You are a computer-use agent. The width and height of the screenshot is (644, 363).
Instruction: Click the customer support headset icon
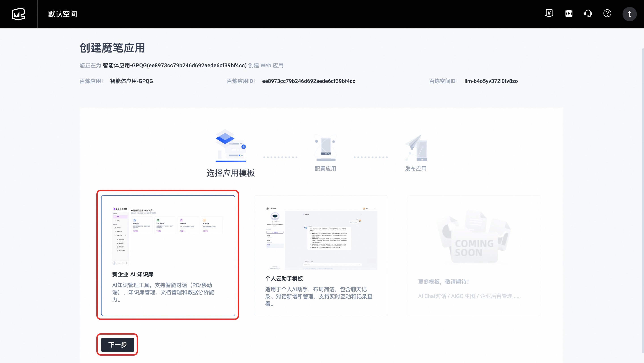588,13
